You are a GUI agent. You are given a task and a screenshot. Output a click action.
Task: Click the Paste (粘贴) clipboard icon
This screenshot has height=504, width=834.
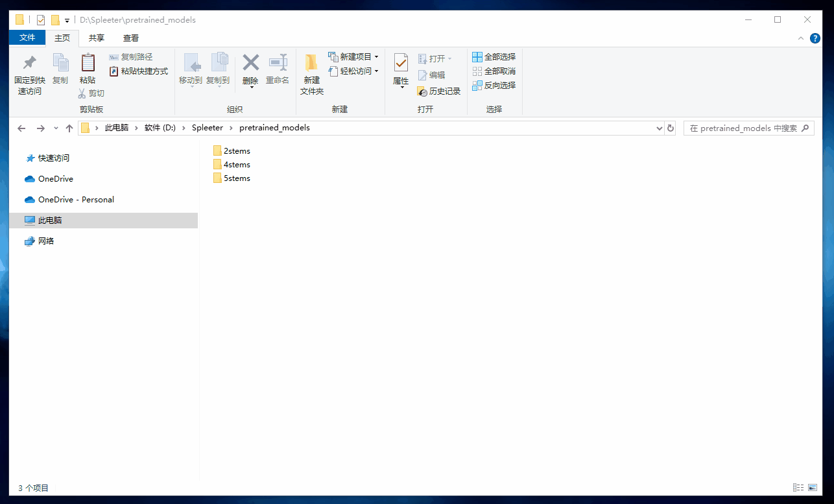[88, 62]
